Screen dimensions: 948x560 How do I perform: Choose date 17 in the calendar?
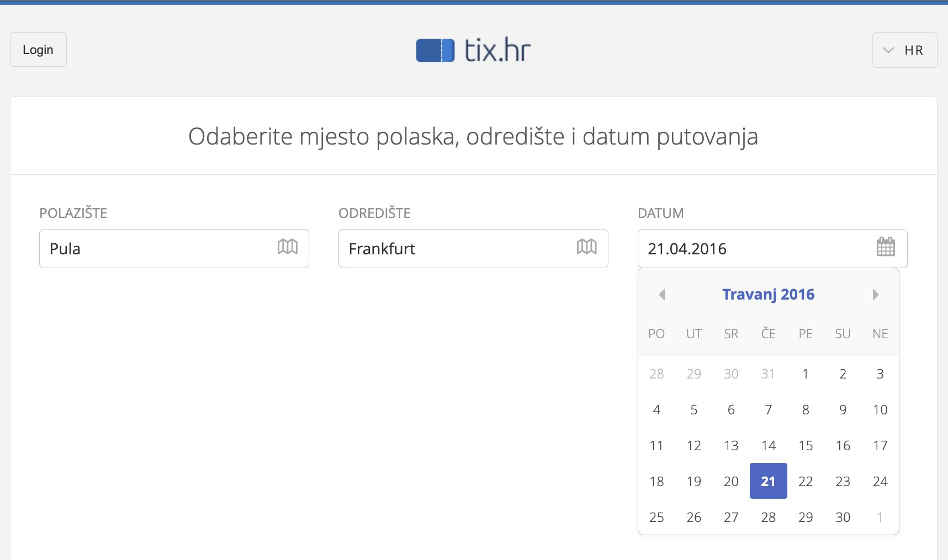[880, 445]
